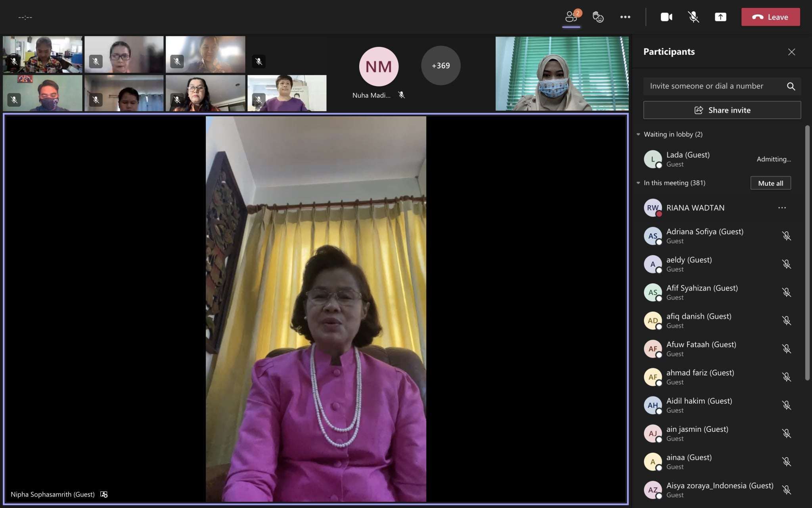Unmute your microphone in top toolbar
Viewport: 812px width, 508px height.
click(x=693, y=17)
